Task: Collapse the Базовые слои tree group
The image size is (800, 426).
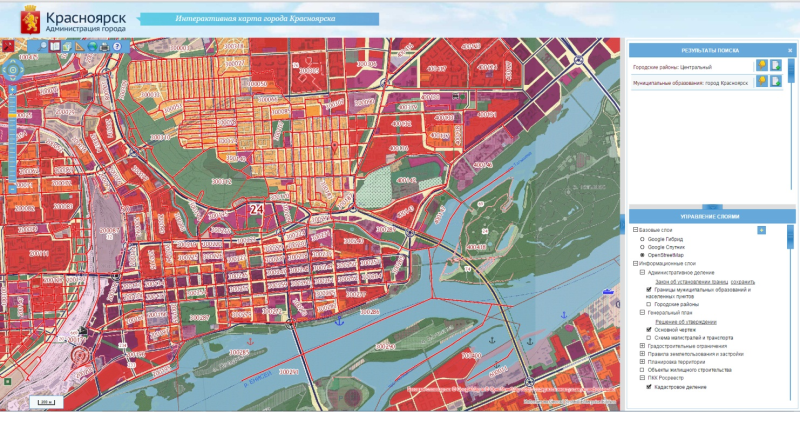Action: [635, 230]
